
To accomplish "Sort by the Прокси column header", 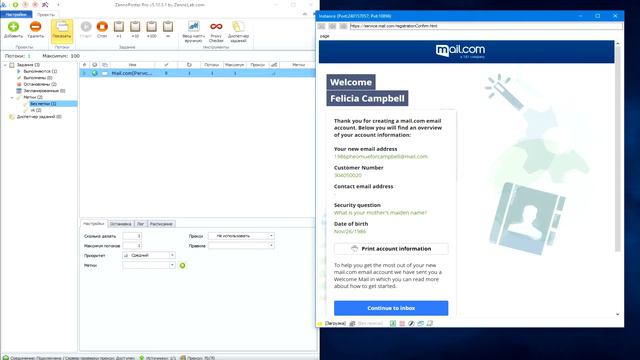I will pos(257,65).
